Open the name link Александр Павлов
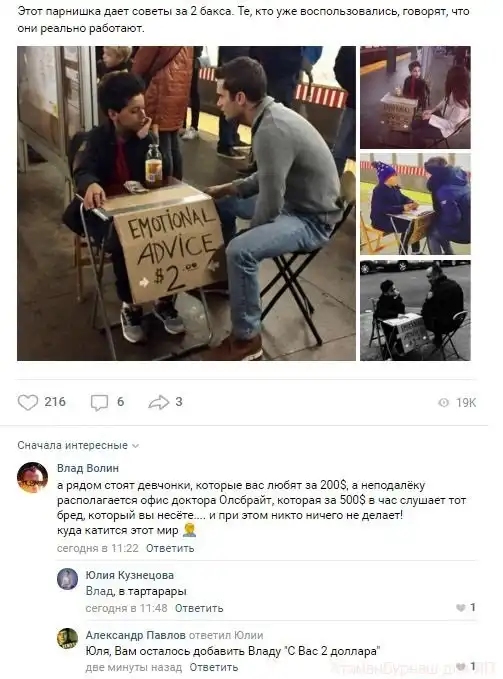This screenshot has height=679, width=503. pyautogui.click(x=135, y=635)
